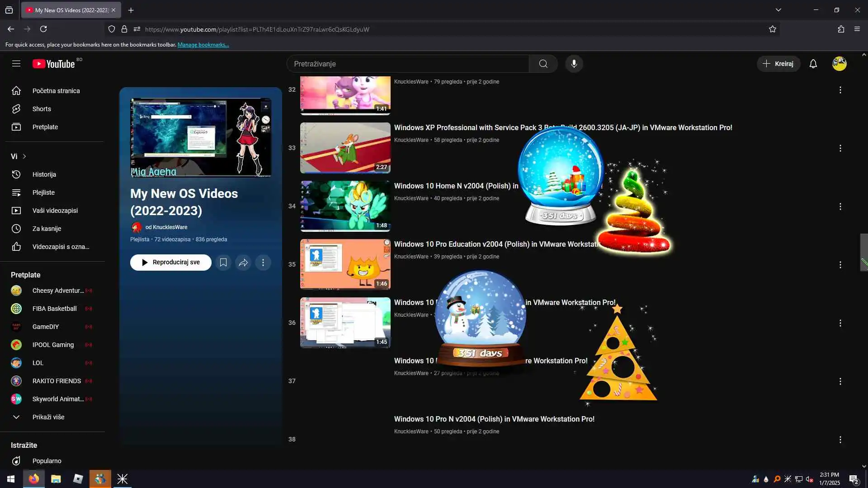Focus the Pretraživanje search field
Image resolution: width=868 pixels, height=488 pixels.
click(x=407, y=64)
